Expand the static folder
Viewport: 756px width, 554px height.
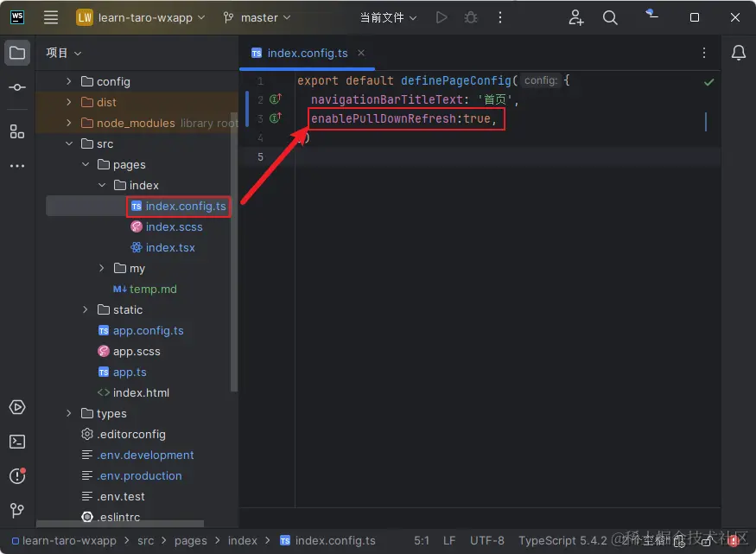point(86,309)
